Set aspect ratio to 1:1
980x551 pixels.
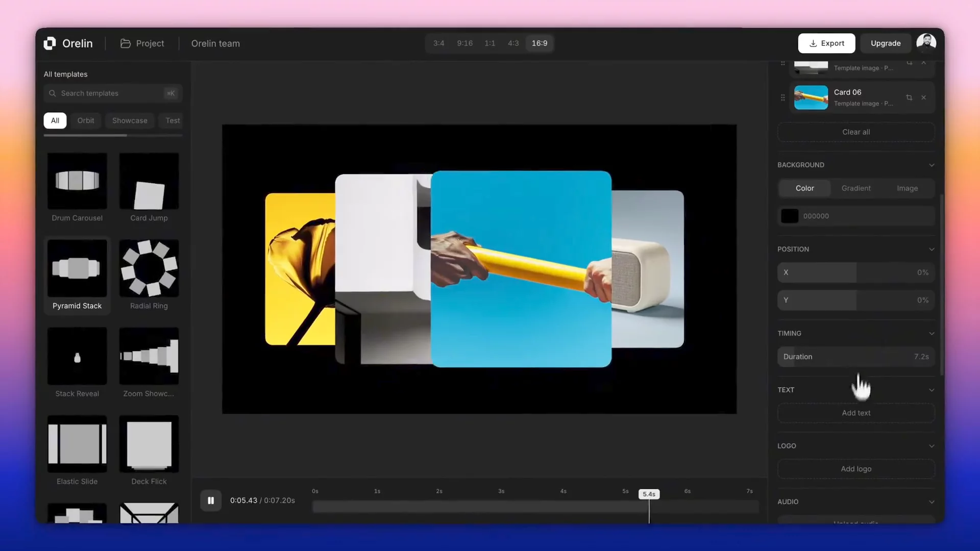489,43
